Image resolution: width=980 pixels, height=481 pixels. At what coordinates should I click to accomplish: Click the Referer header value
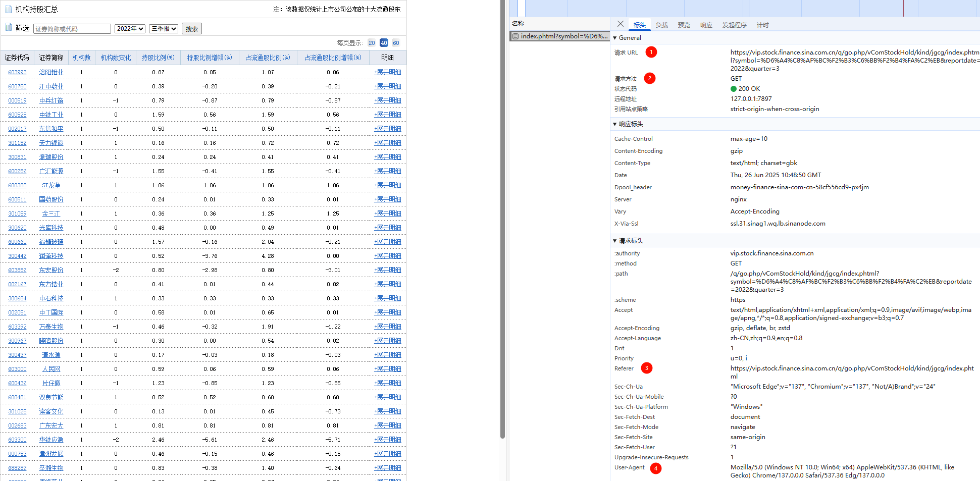tap(852, 372)
